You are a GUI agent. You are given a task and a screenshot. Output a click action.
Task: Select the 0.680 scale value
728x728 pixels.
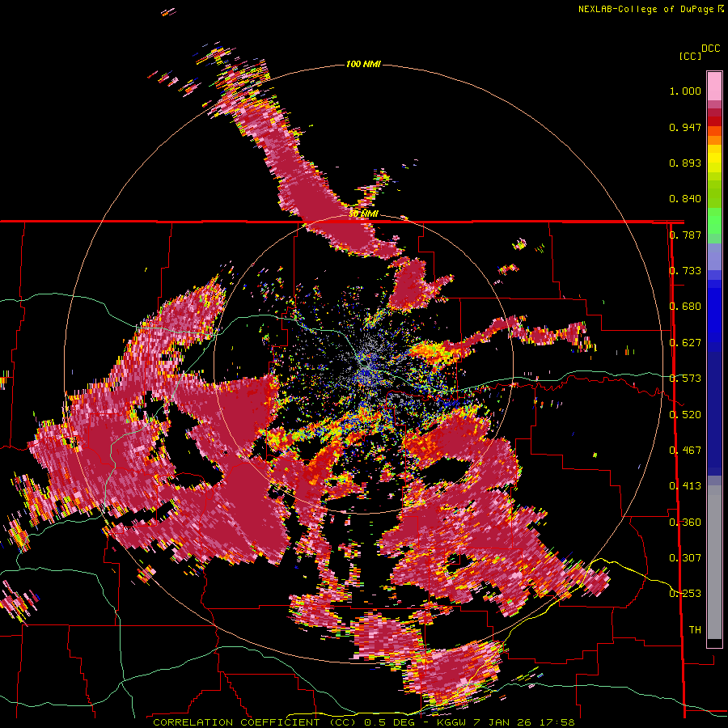(x=685, y=307)
